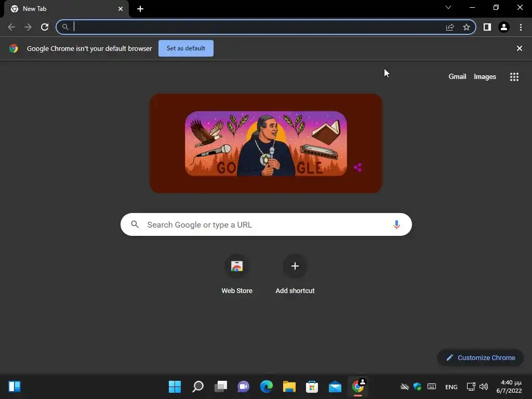Reload the current page

click(45, 27)
